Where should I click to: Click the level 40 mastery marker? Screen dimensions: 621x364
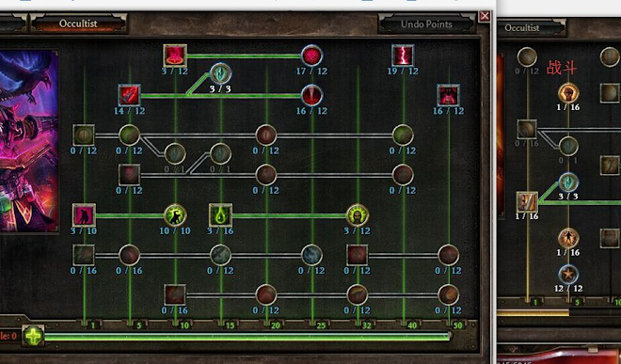click(412, 325)
